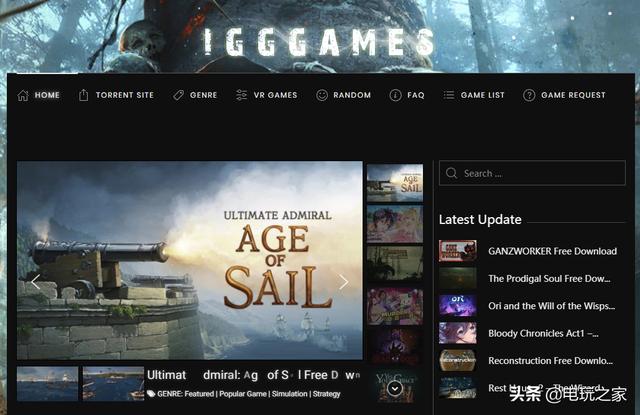Viewport: 640px width, 415px height.
Task: Click the GANZWORKER thumbnail image
Action: (x=458, y=251)
